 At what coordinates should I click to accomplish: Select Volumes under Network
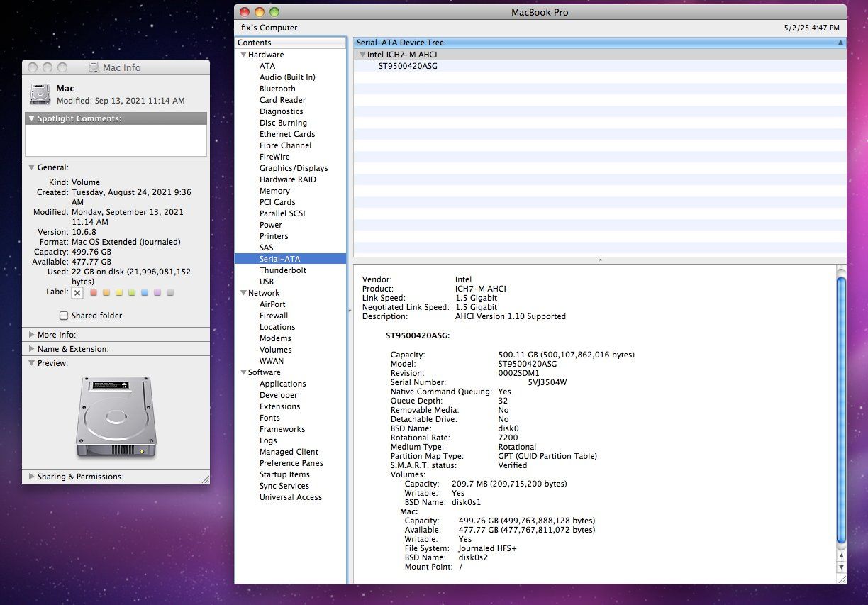[x=275, y=350]
